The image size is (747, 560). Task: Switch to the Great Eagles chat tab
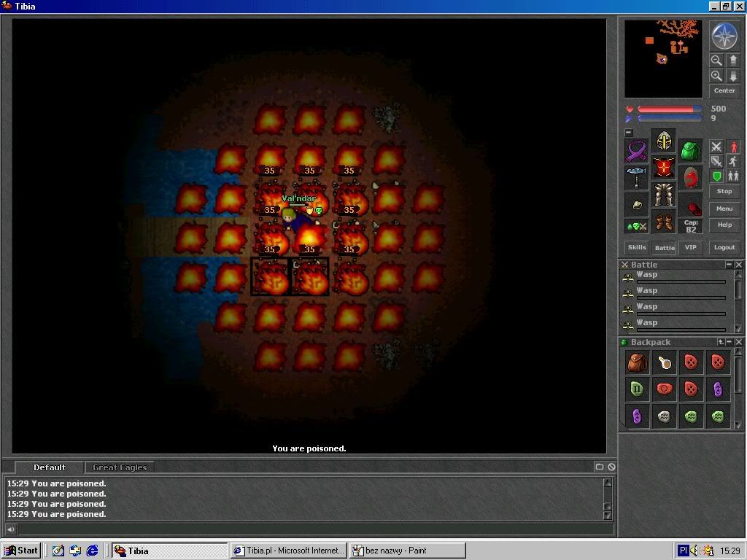120,467
